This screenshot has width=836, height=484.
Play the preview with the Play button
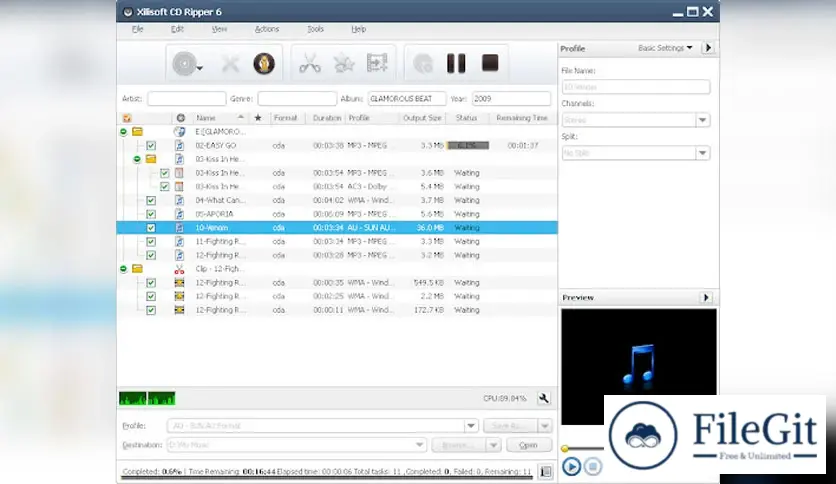571,467
